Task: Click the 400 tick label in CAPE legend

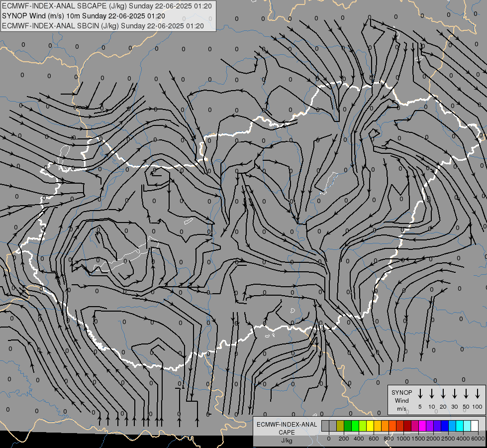Action: [359, 439]
